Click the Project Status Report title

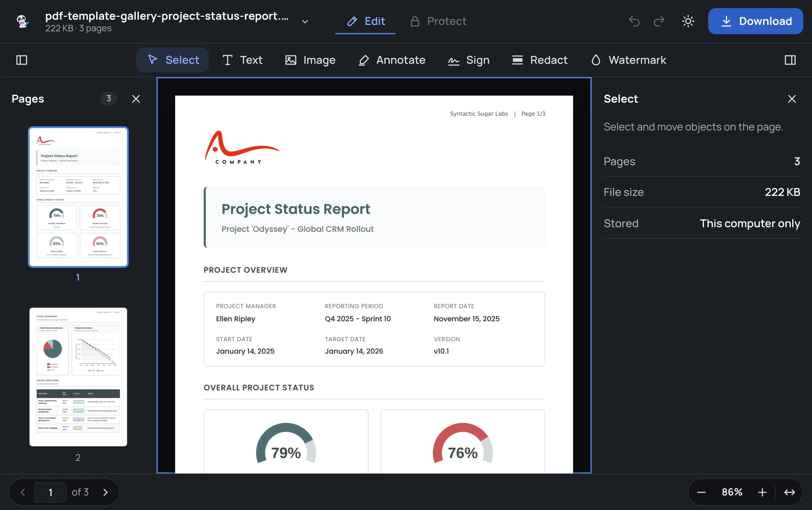coord(296,209)
